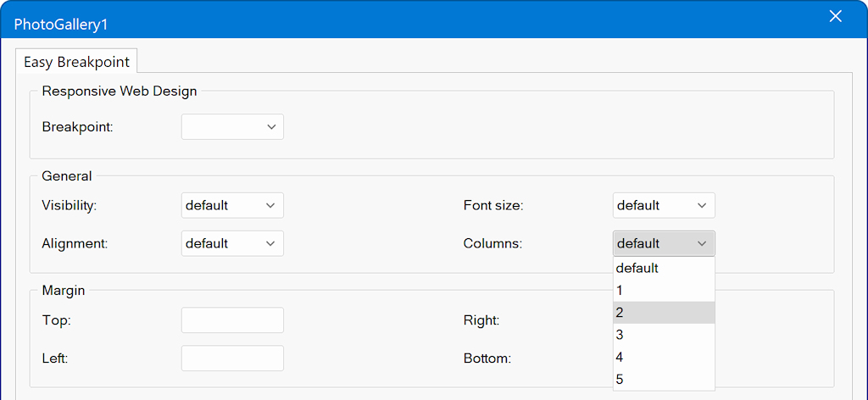Open the Alignment dropdown

click(231, 243)
